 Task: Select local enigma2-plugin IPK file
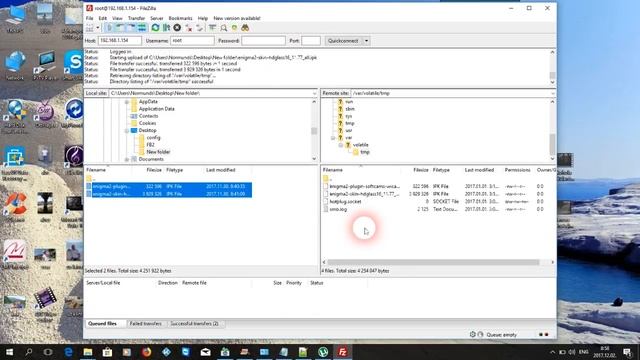click(169, 187)
